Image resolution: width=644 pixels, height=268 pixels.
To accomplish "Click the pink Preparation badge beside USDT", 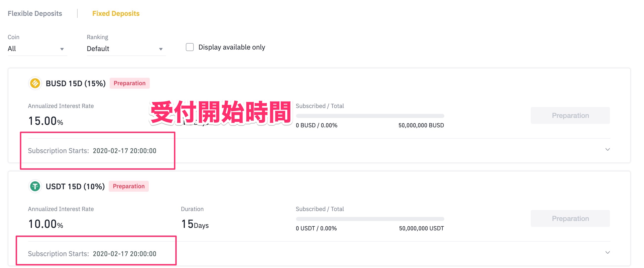I will (x=129, y=186).
